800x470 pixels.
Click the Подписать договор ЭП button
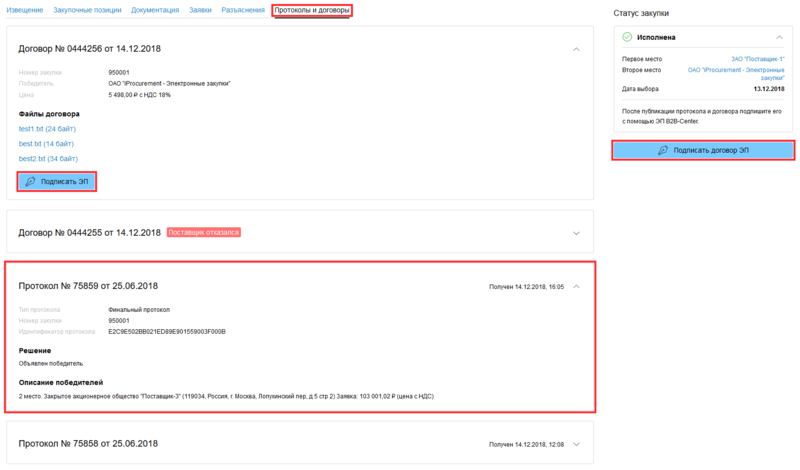pyautogui.click(x=703, y=150)
